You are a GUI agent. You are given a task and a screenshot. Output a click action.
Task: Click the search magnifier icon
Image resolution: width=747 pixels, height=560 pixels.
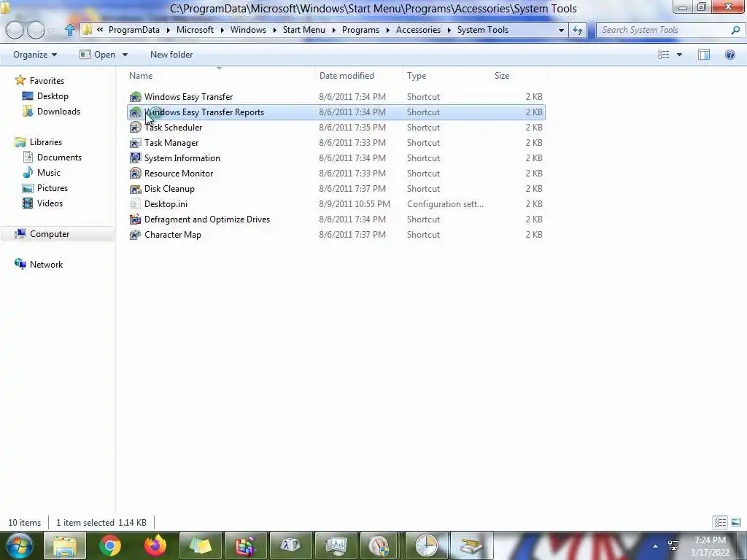735,30
